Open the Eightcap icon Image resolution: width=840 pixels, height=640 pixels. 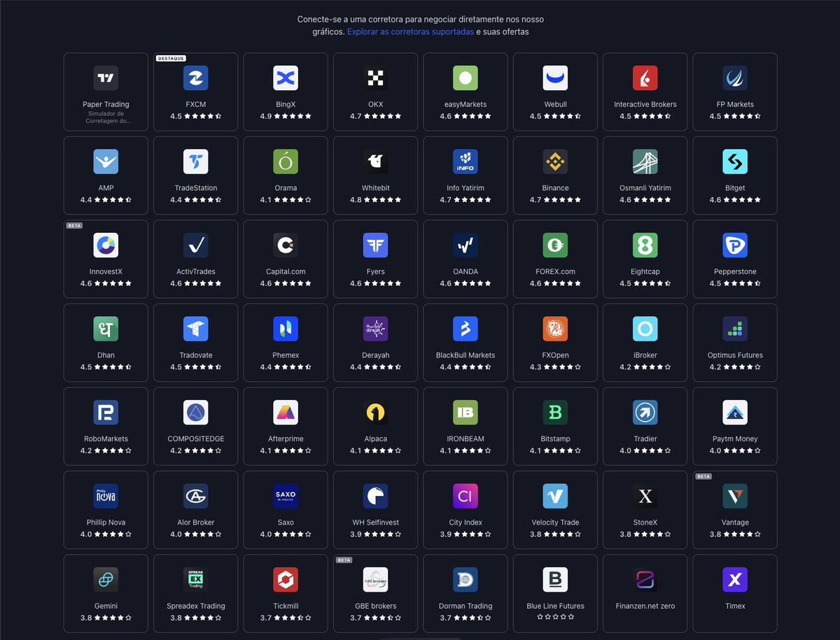(x=645, y=246)
